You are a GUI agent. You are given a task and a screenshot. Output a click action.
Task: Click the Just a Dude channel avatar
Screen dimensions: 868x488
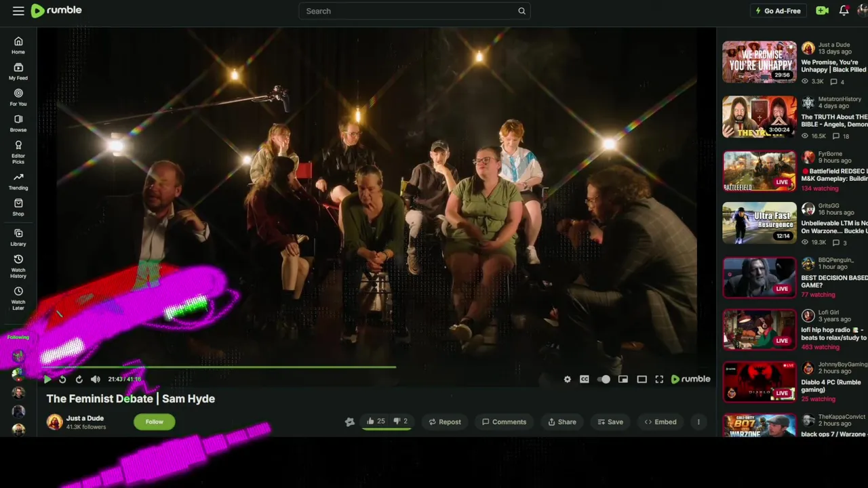click(x=55, y=422)
